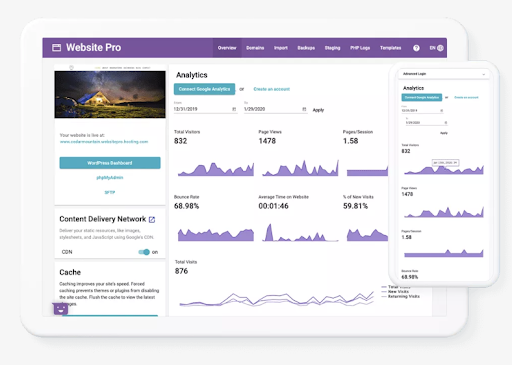Open the purple chatbot face icon
This screenshot has width=512, height=365.
coord(61,309)
